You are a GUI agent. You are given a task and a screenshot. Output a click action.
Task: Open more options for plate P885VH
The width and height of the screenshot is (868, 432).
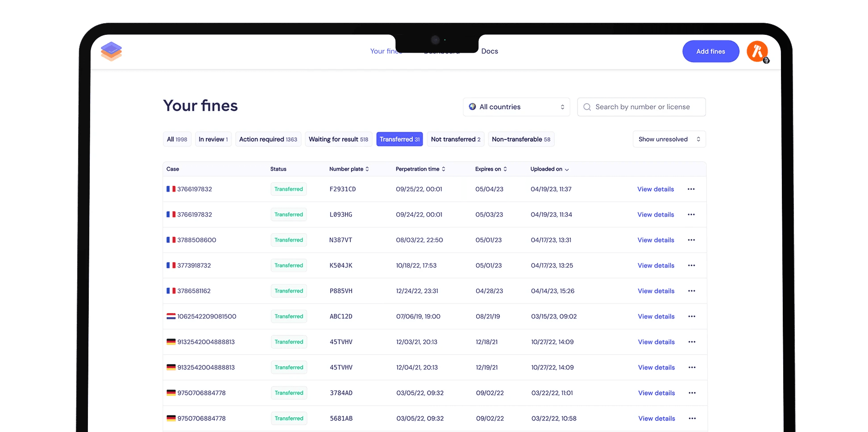(692, 291)
